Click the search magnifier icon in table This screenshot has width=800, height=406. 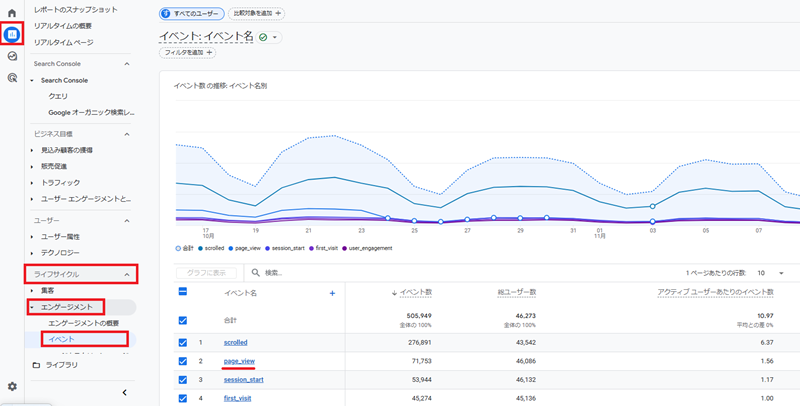256,273
